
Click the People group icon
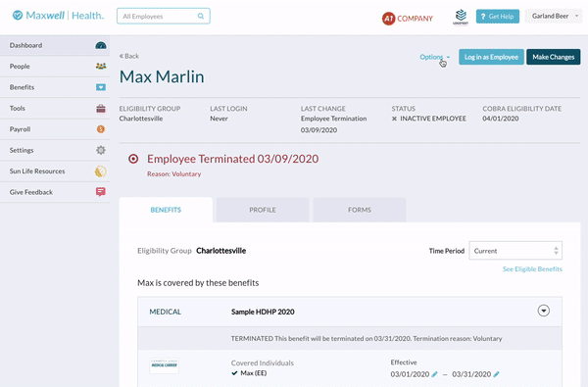tap(101, 67)
